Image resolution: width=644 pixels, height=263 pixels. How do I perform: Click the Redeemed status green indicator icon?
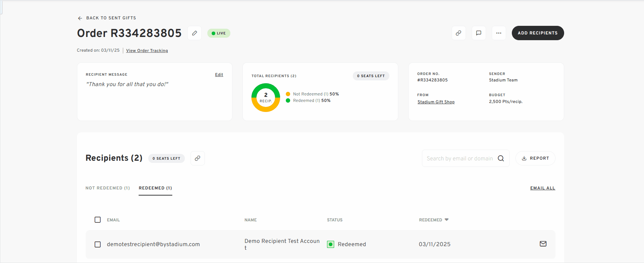(x=331, y=244)
